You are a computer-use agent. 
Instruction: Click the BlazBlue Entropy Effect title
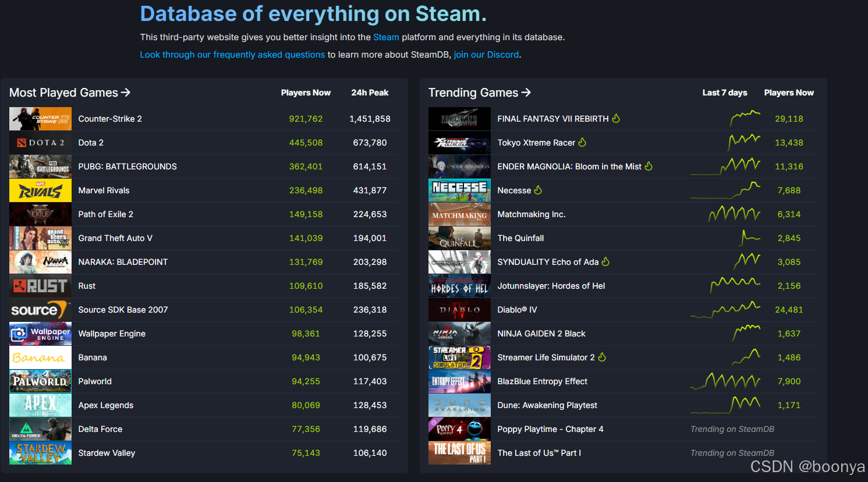coord(543,381)
